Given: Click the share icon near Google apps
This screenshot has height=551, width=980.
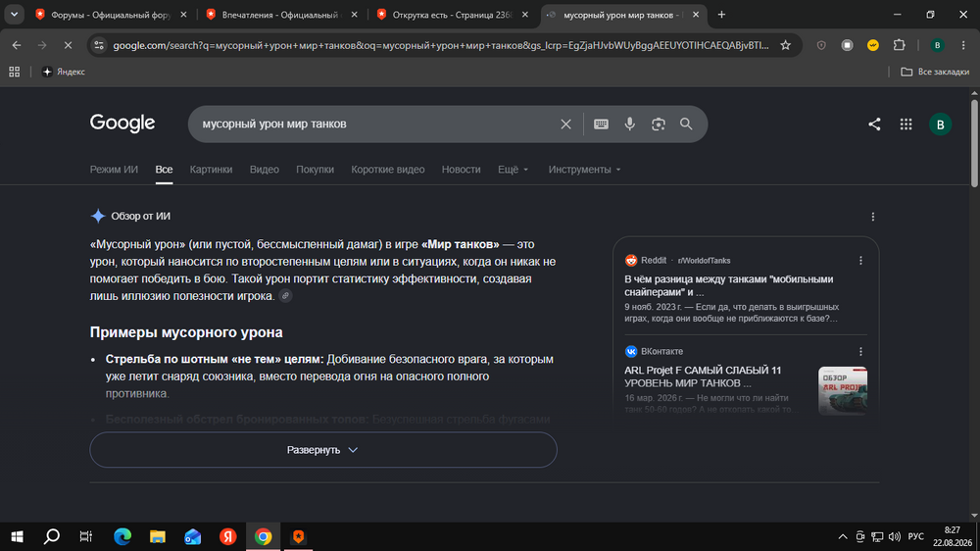Looking at the screenshot, I should click(874, 124).
